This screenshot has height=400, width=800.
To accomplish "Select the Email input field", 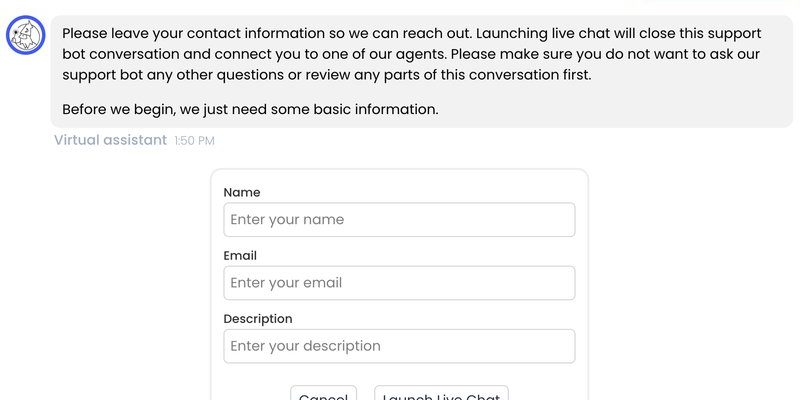I will 399,283.
